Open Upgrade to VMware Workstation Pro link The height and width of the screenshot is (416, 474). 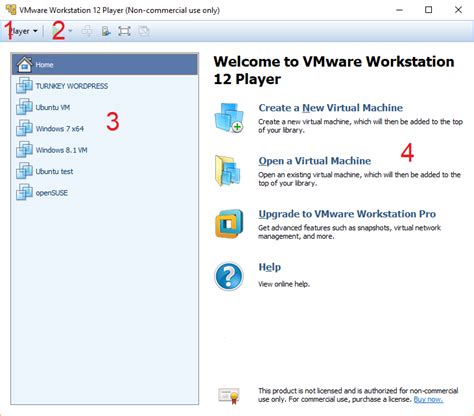coord(347,214)
